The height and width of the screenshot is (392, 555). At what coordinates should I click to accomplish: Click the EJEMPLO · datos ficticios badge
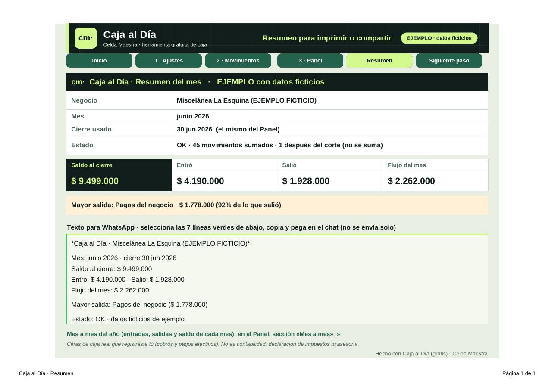pos(439,38)
